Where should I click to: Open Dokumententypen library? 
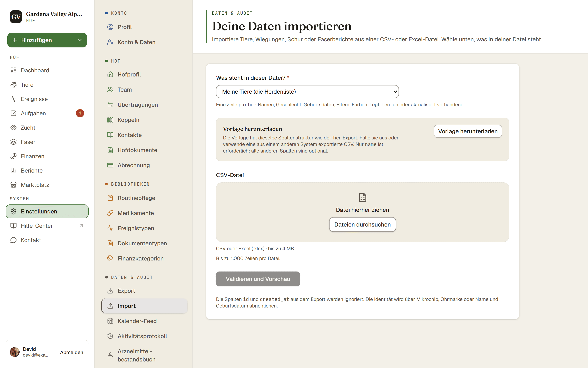pyautogui.click(x=144, y=243)
